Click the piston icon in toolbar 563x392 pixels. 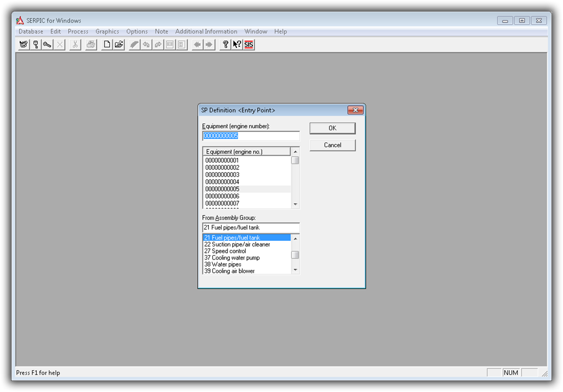(x=36, y=45)
